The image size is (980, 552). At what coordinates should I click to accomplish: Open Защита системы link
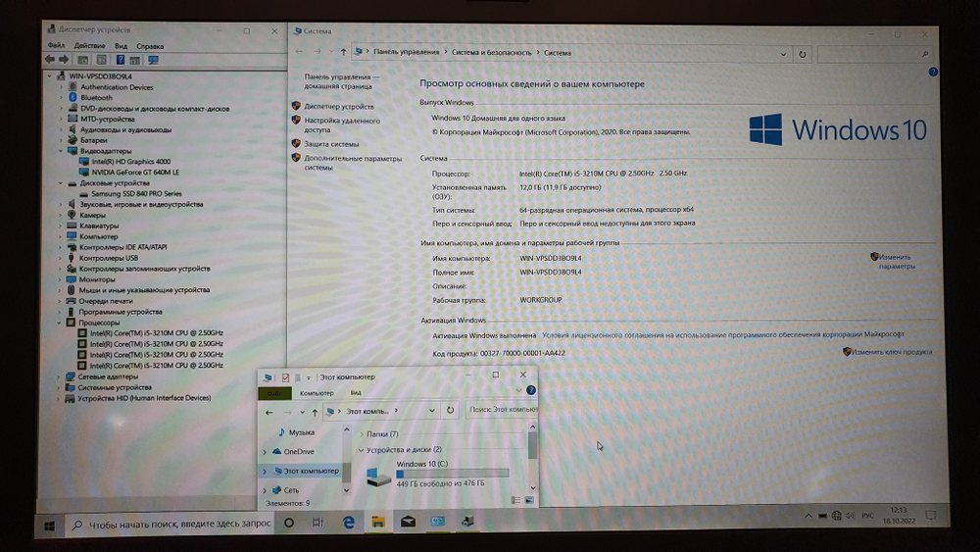coord(331,144)
